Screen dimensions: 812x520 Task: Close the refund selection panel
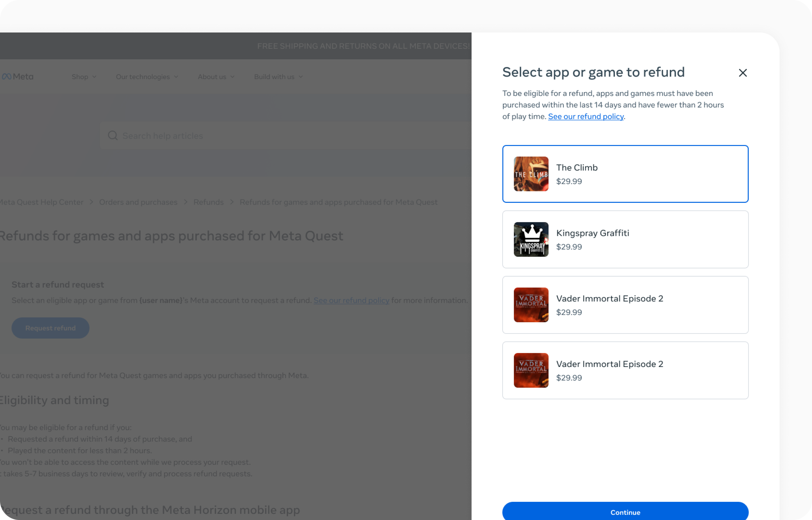pyautogui.click(x=742, y=73)
